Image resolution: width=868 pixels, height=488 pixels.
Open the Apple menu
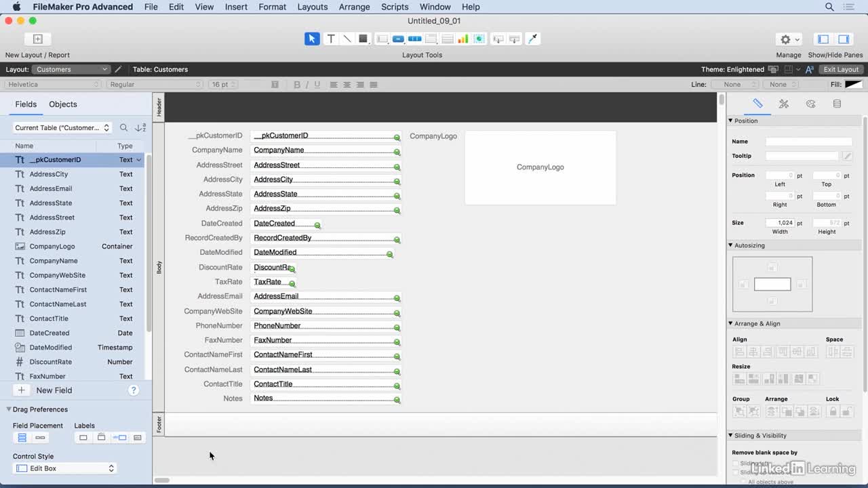pyautogui.click(x=16, y=7)
